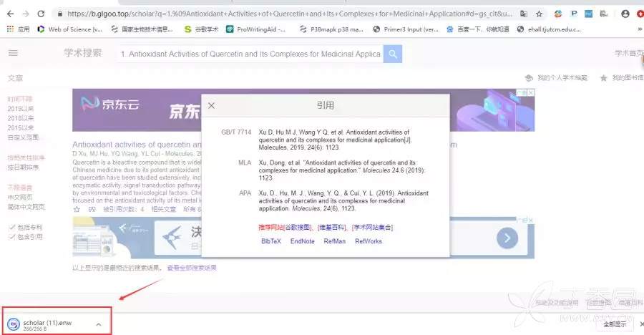Filter results to 2019以来
This screenshot has height=335, width=644.
(21, 109)
